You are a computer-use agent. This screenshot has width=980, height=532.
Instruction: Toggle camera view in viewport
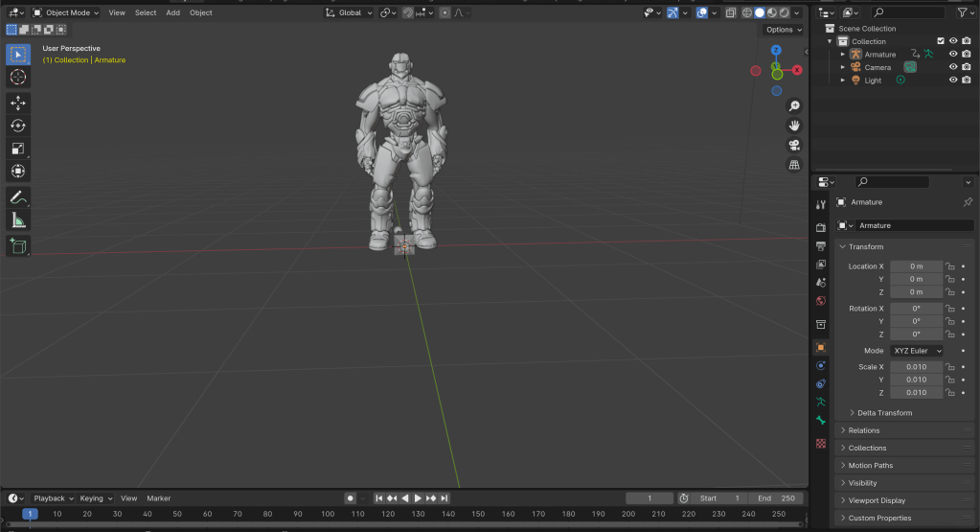point(794,145)
